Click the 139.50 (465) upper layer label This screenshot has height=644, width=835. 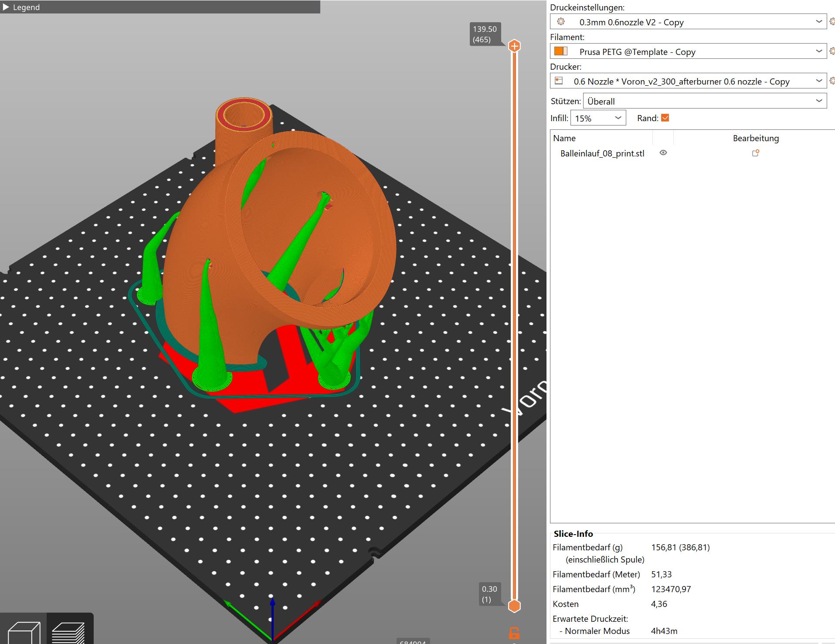point(485,34)
